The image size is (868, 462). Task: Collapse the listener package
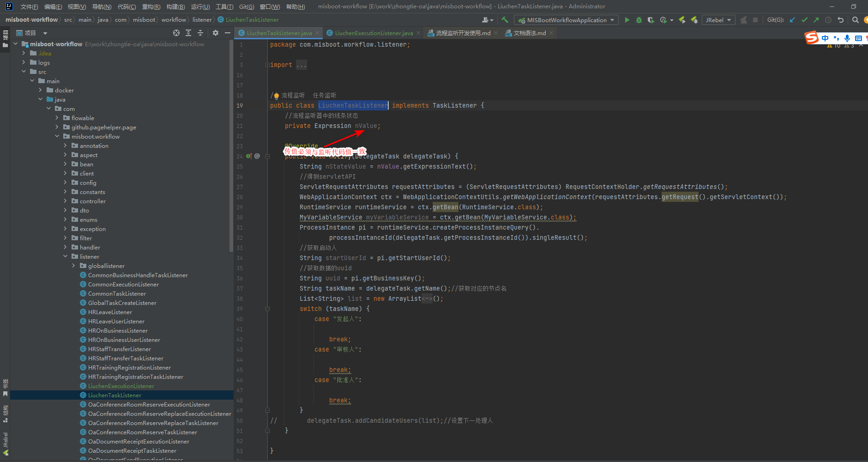(x=65, y=256)
